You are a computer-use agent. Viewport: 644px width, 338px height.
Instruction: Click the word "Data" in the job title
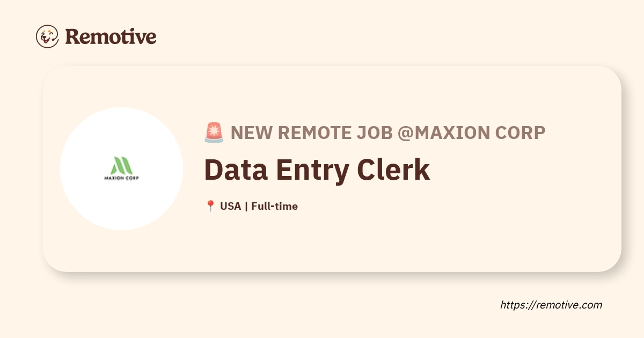(236, 170)
